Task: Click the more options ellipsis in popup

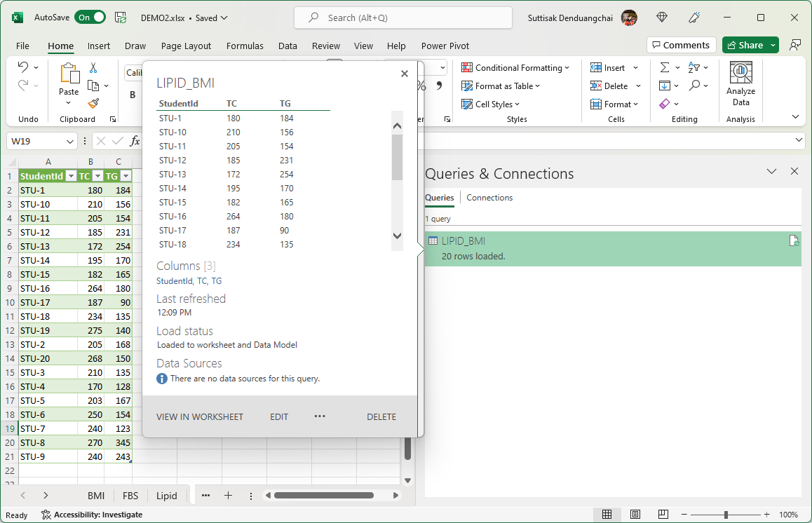Action: pyautogui.click(x=320, y=416)
